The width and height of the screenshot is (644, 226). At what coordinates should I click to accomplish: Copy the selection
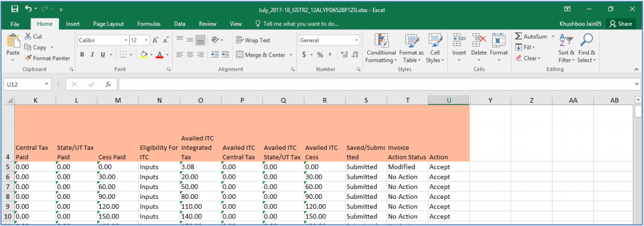36,47
